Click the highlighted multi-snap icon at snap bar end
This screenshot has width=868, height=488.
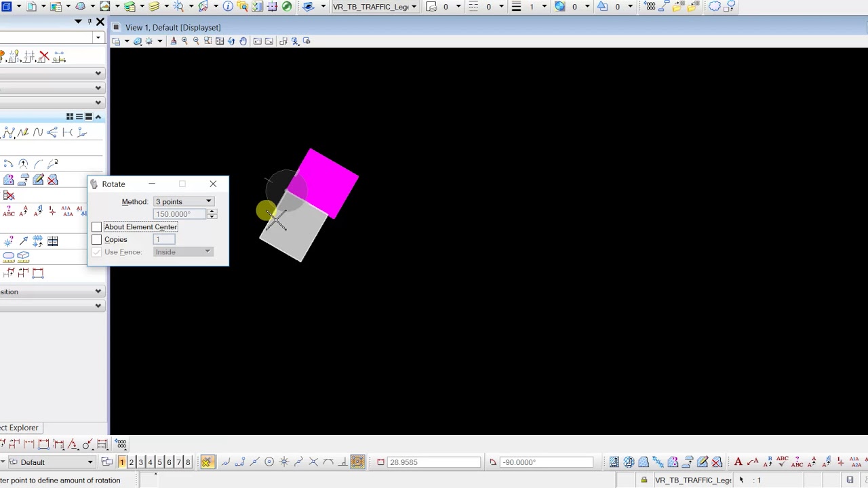click(x=358, y=462)
